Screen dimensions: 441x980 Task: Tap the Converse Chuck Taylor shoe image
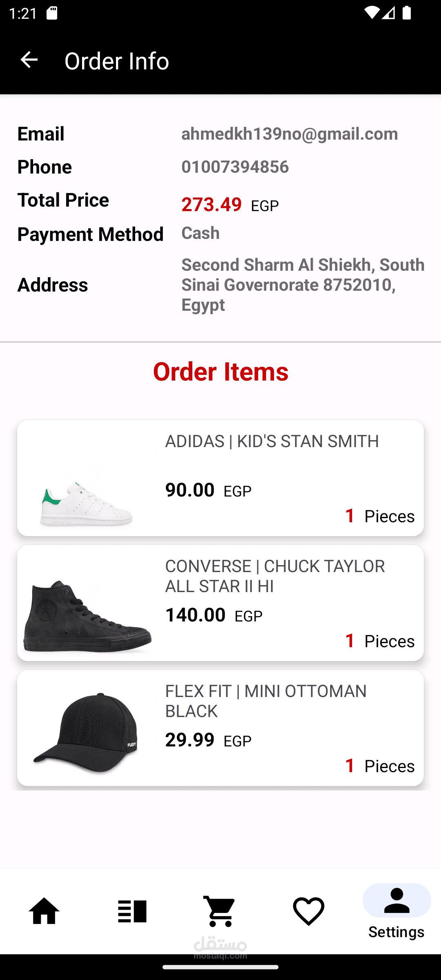tap(87, 615)
